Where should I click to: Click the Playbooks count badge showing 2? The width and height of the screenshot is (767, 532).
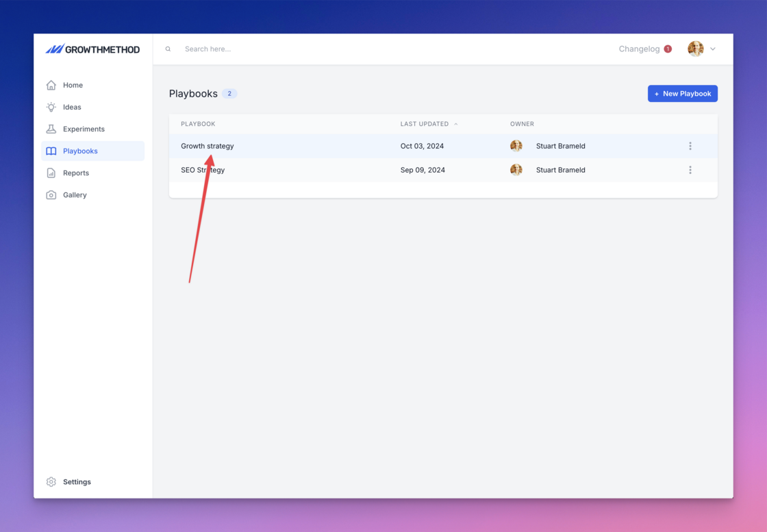[229, 93]
